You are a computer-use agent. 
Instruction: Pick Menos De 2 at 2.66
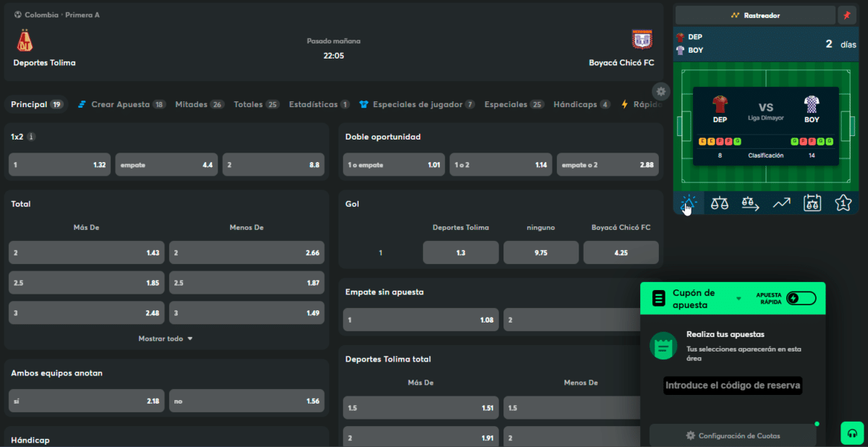(247, 252)
